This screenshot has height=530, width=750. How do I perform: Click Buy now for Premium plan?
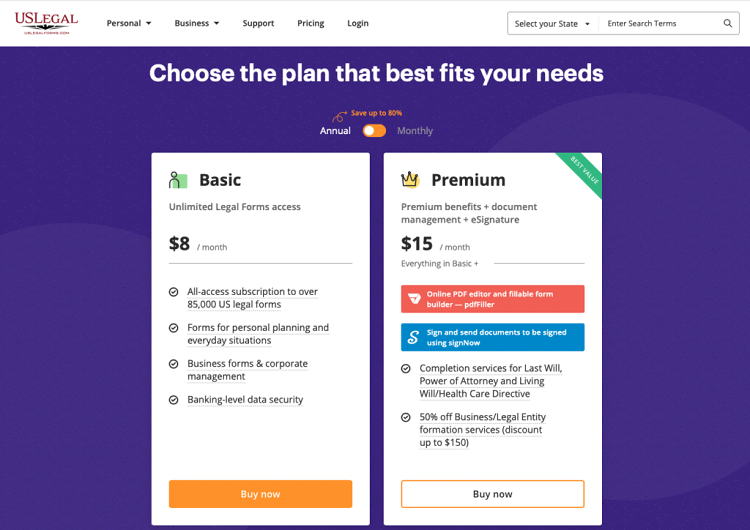click(x=493, y=494)
